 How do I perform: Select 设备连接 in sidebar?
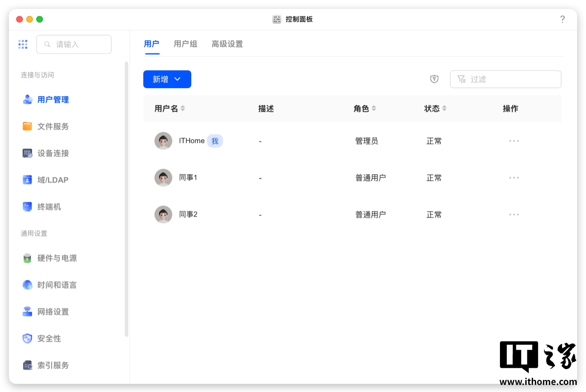coord(53,153)
